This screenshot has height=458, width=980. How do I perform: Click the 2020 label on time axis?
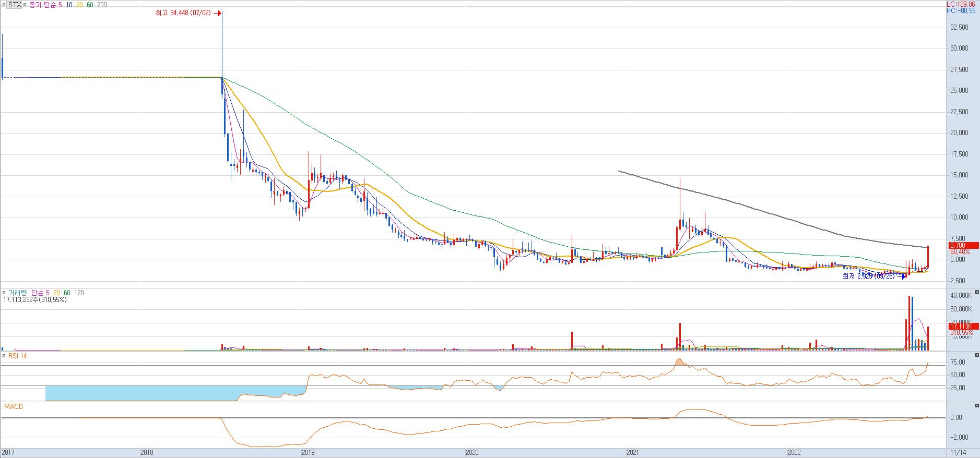(472, 453)
